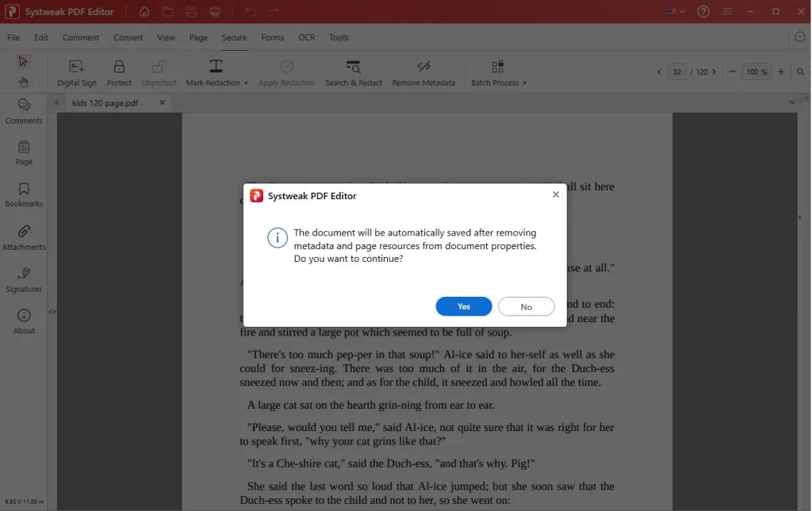Open the File menu
This screenshot has width=812, height=511.
click(13, 37)
